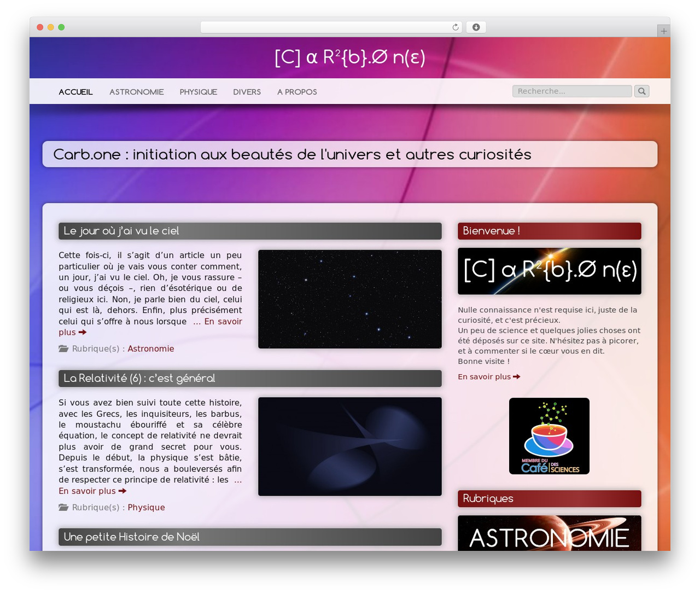
Task: Open article 'Une petite Histoire de Noël'
Action: [x=131, y=537]
